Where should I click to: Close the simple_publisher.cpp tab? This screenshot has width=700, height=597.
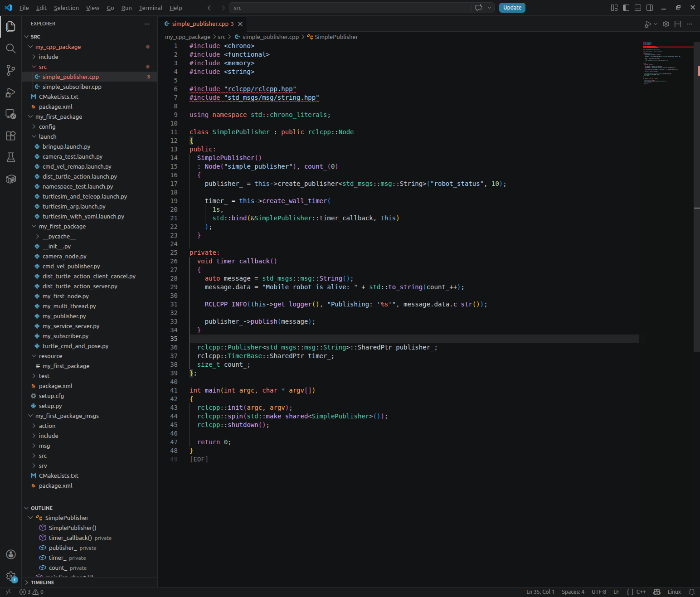click(x=240, y=24)
